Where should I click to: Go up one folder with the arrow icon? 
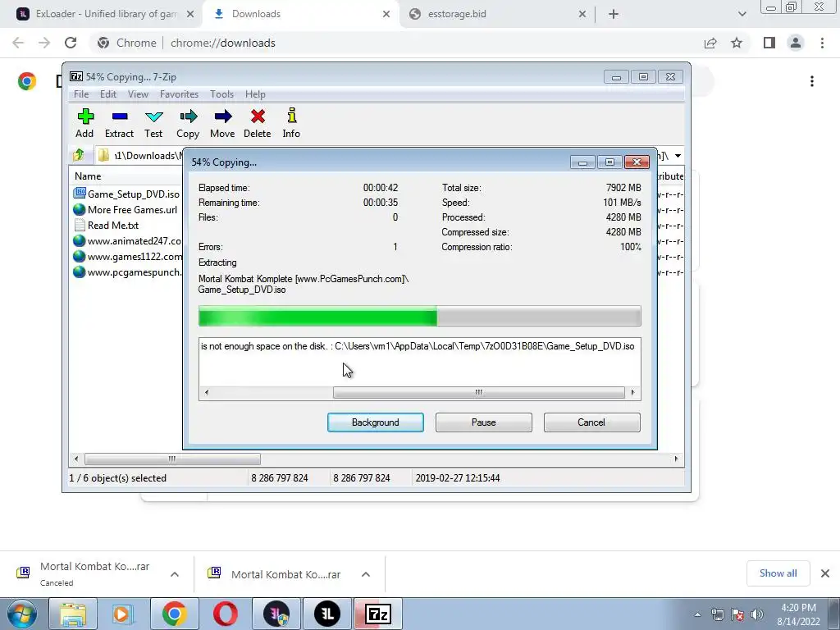[79, 155]
